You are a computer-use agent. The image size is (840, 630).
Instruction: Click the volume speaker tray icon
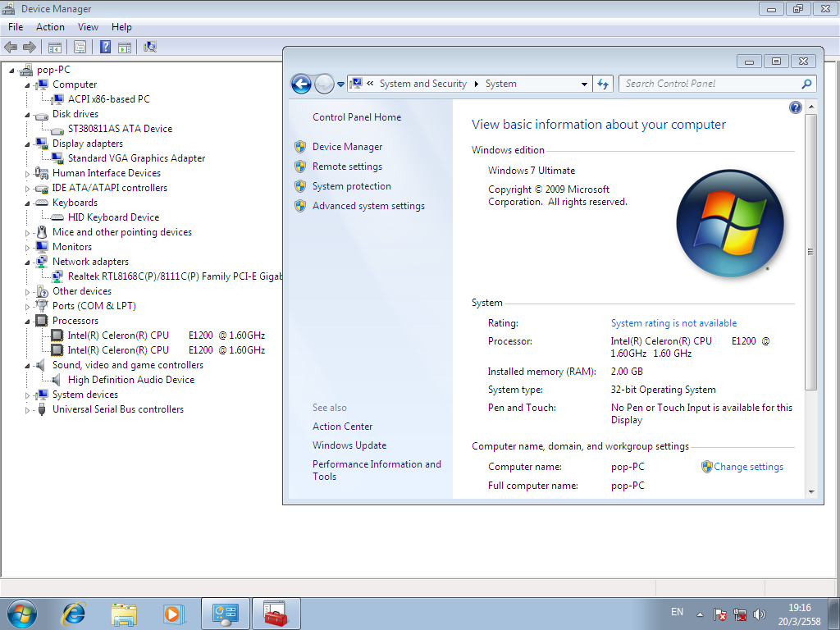(x=759, y=614)
